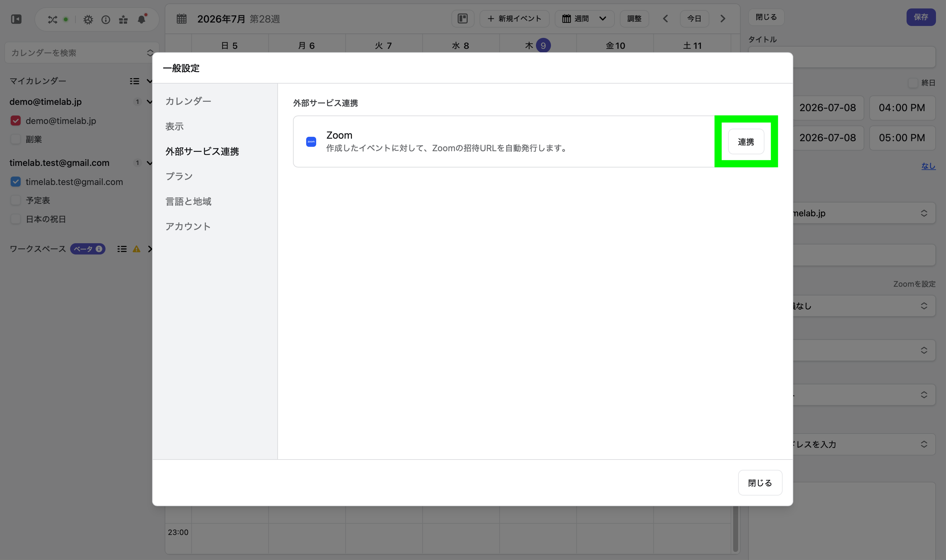Screen dimensions: 946x560
Task: Click the 第28週 week label
Action: click(265, 19)
